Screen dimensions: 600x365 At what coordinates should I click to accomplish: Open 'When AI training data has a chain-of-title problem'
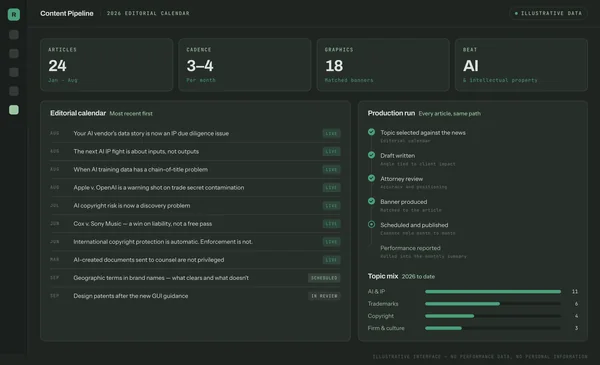(x=140, y=169)
